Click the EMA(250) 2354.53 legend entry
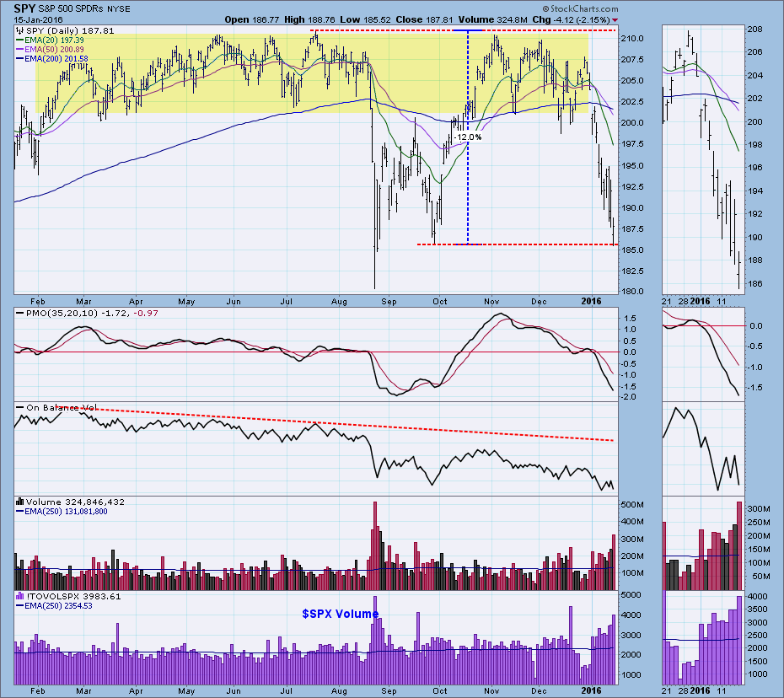Viewport: 784px width, 698px height. [x=55, y=605]
